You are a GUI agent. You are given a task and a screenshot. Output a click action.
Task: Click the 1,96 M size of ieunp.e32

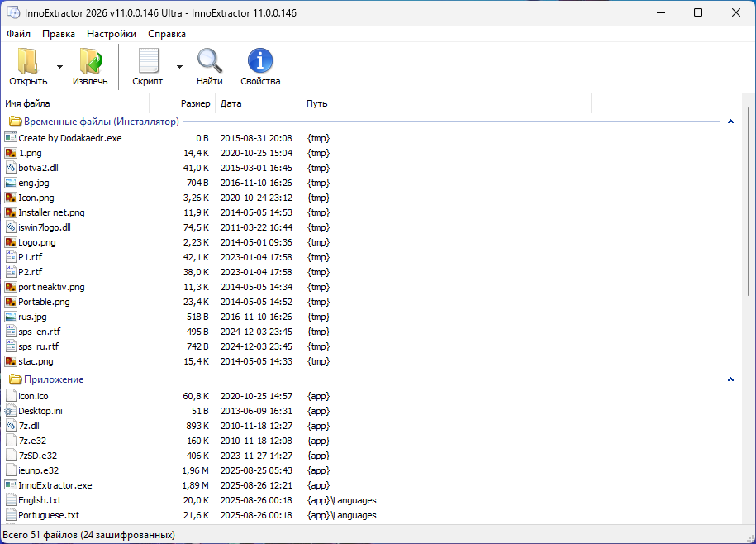(196, 470)
